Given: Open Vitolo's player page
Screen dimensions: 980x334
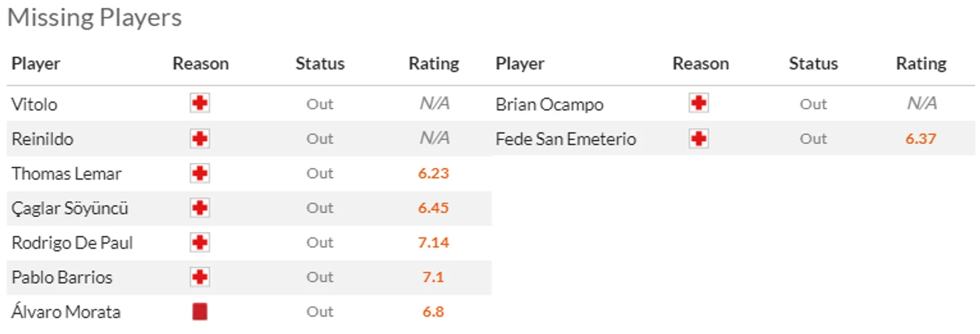Looking at the screenshot, I should (34, 104).
